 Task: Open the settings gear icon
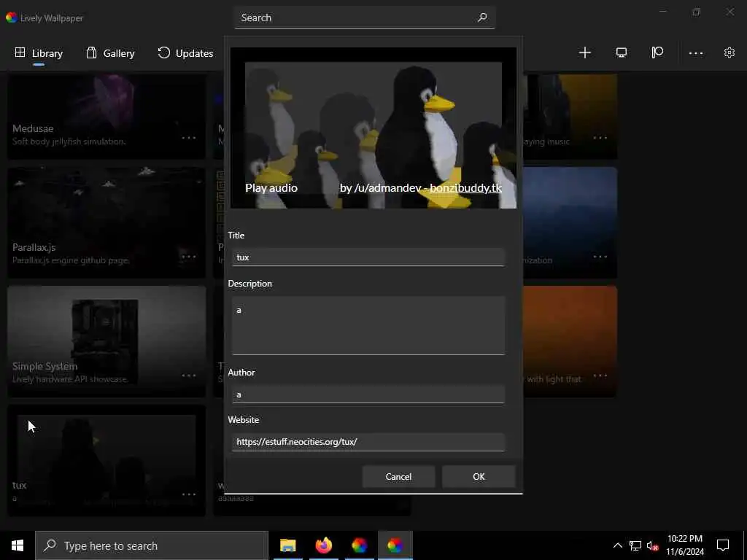point(729,52)
